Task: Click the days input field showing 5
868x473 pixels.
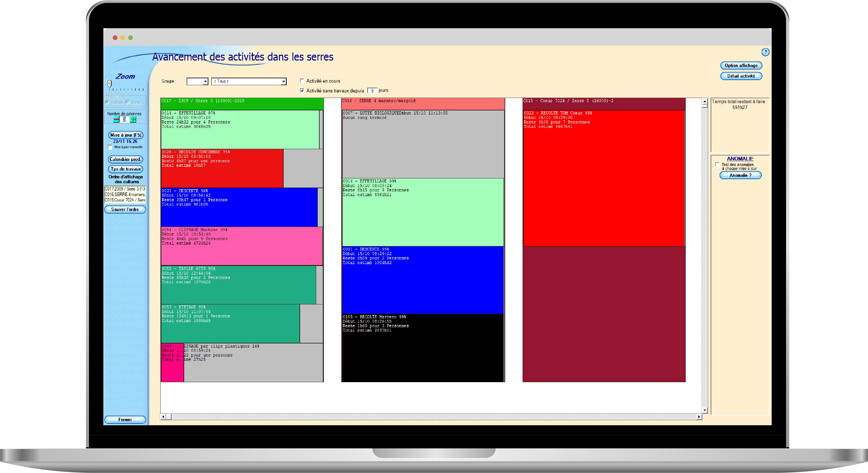Action: 372,90
